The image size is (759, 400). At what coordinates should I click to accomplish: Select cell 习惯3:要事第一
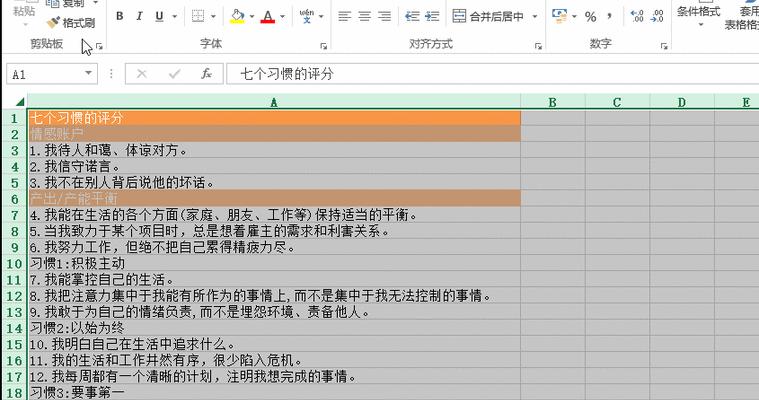click(274, 392)
